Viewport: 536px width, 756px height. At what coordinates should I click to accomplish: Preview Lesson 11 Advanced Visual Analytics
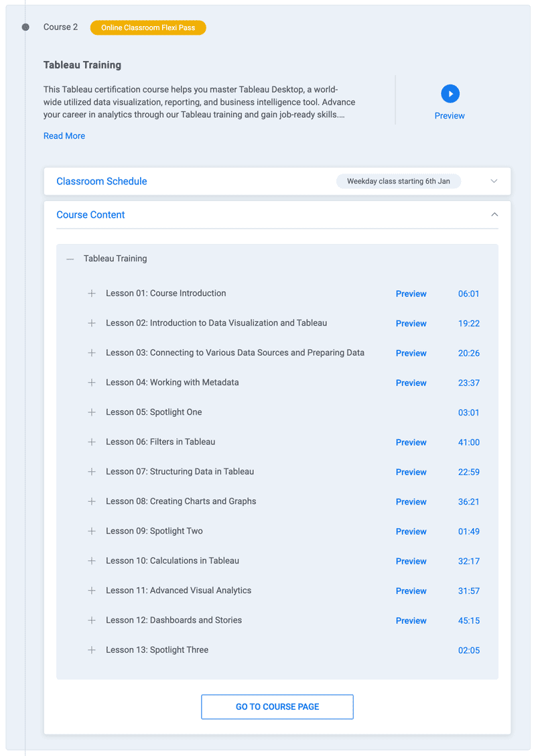[x=411, y=591]
